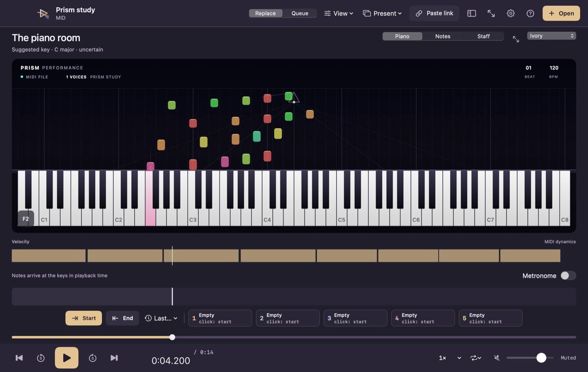The width and height of the screenshot is (588, 372).
Task: Select Queue mode
Action: [300, 13]
